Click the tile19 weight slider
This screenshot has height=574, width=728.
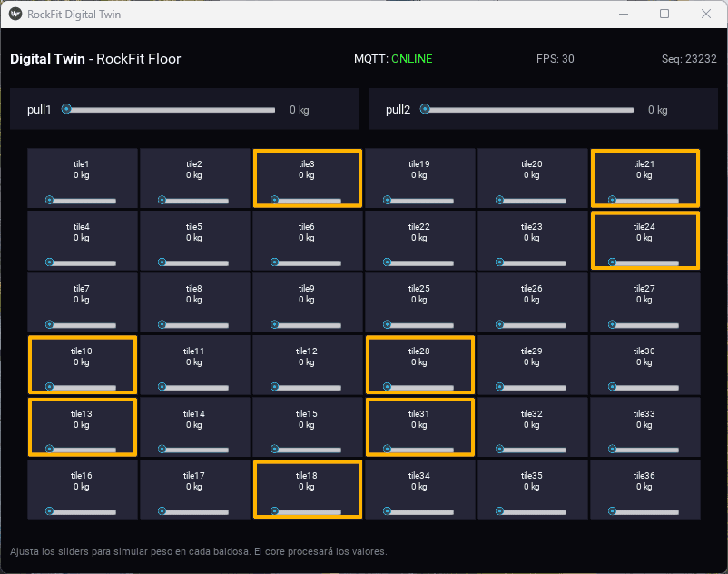(418, 200)
